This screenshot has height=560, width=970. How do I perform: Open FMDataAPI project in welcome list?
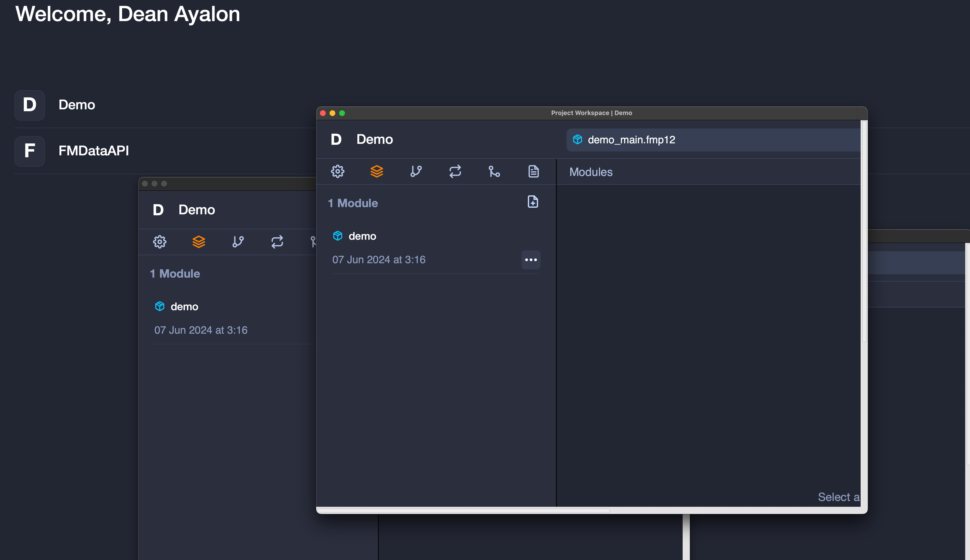click(94, 151)
